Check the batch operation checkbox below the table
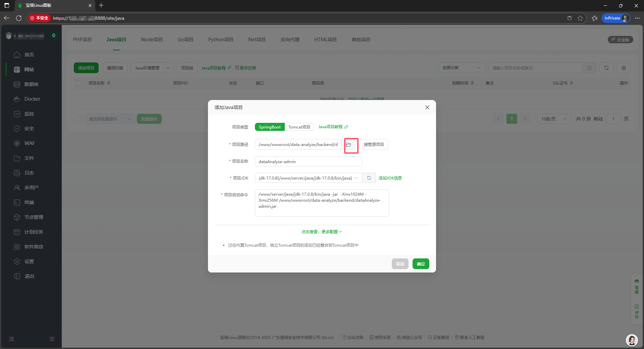The width and height of the screenshot is (644, 349). coord(79,119)
